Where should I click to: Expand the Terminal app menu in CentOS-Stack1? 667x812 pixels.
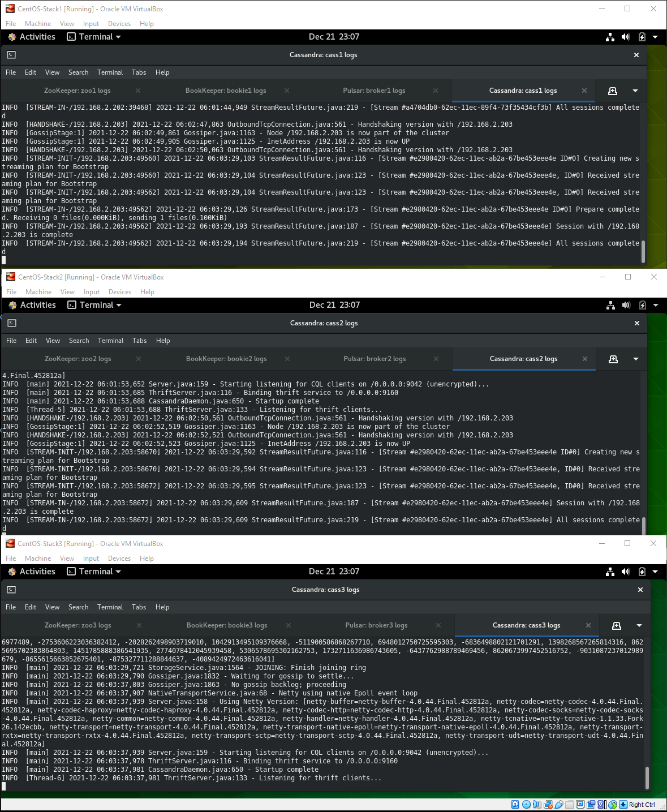(94, 37)
